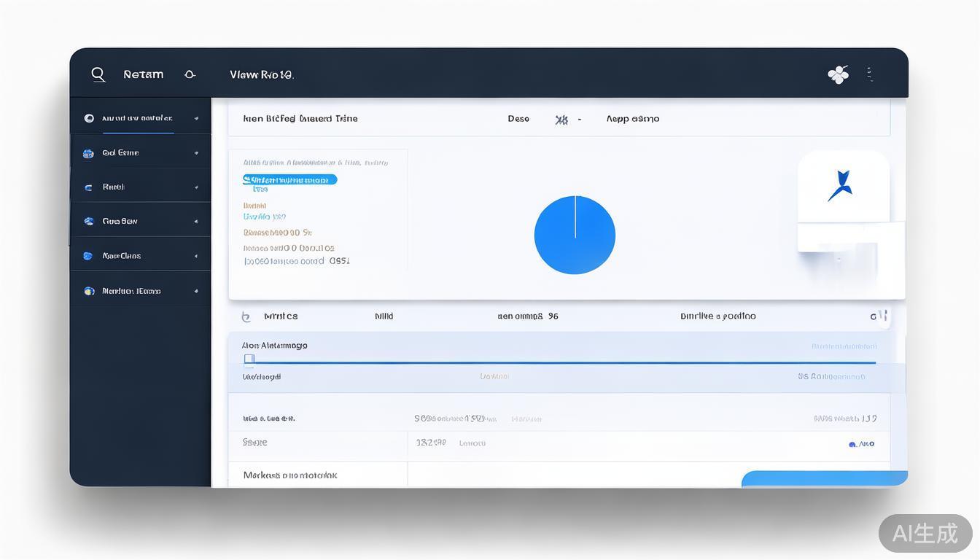The image size is (980, 560).
Task: Click the globe icon next to Gol Esme
Action: 88,153
